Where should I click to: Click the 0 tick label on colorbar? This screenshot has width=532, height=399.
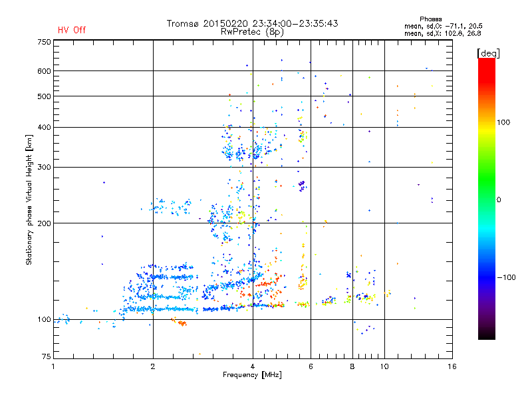(500, 199)
